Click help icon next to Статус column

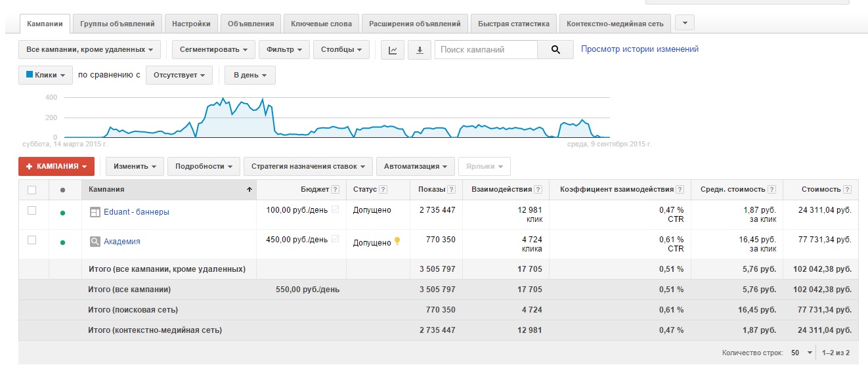tap(383, 190)
